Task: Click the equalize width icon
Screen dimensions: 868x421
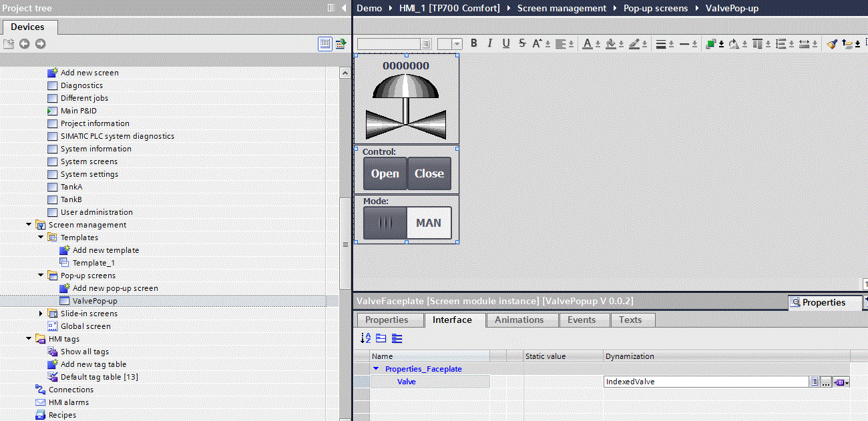Action: (804, 43)
